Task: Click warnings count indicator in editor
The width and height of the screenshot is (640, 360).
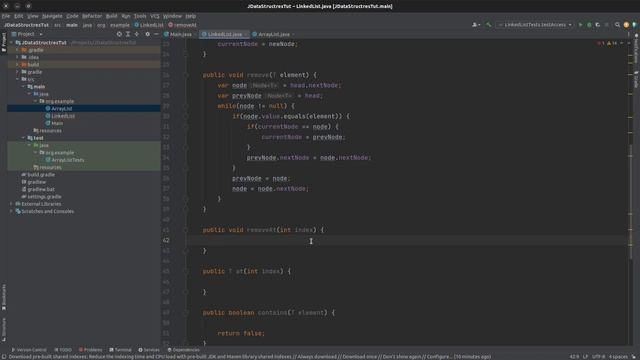Action: [612, 43]
